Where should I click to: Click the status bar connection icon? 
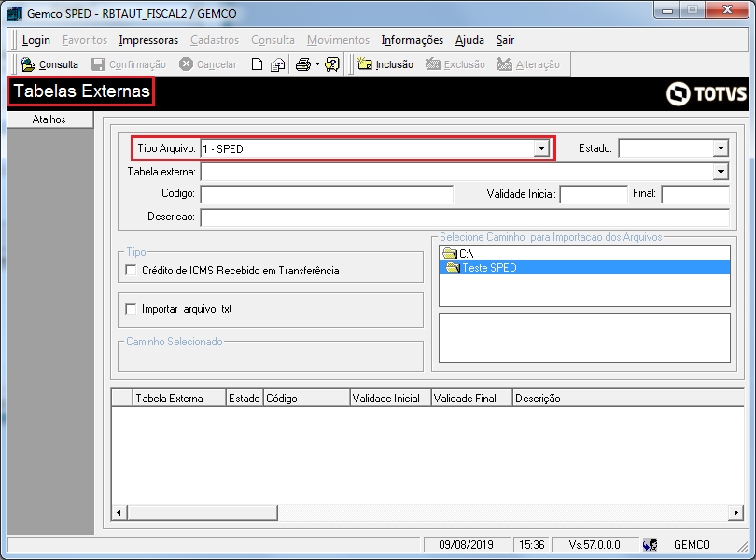click(x=650, y=545)
